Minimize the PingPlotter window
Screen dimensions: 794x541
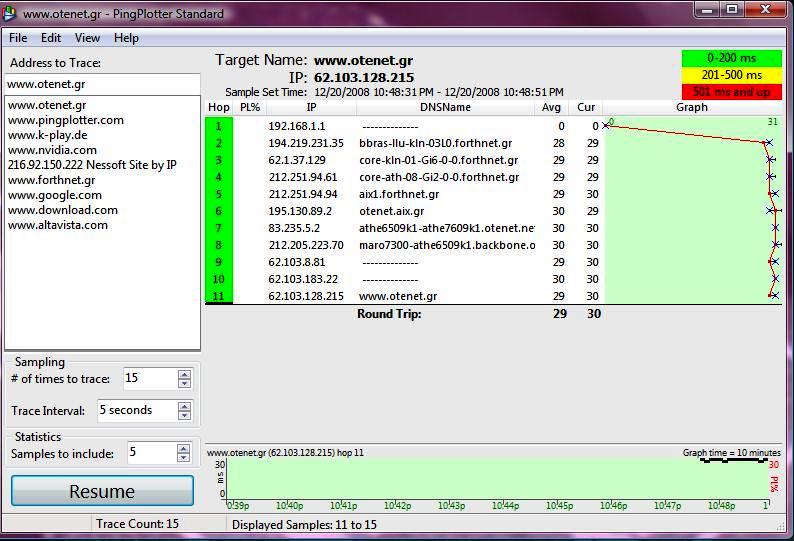point(707,10)
